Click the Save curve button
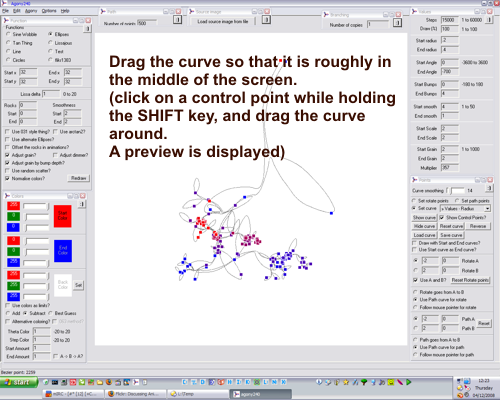This screenshot has width=500, height=400. 451,235
